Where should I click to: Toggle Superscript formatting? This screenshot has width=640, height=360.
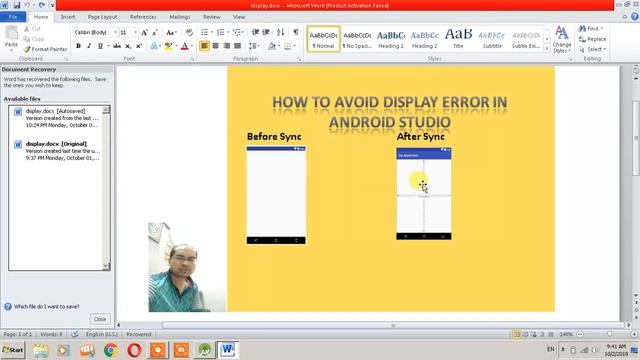139,46
